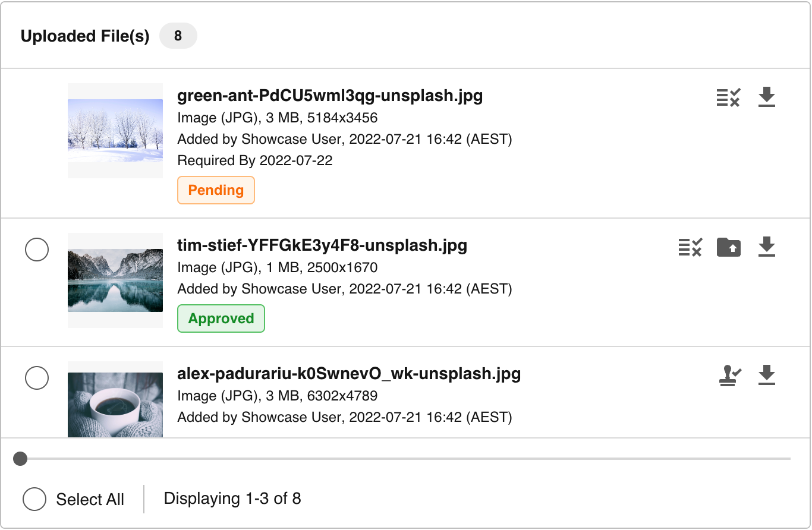
Task: Select the alex-padurariu file radio button
Action: pyautogui.click(x=37, y=378)
